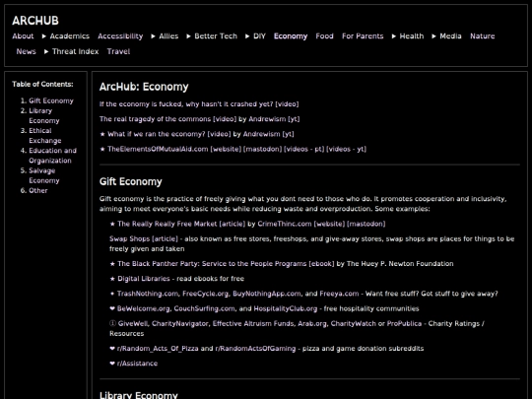Open the Arab.org link
Viewport: 532px width, 399px height.
point(312,324)
